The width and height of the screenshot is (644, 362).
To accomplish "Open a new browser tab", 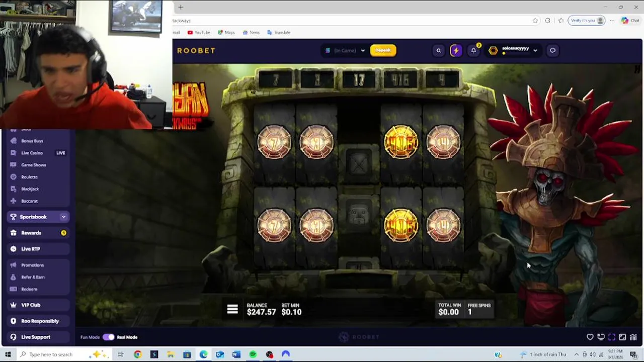I will (x=181, y=7).
